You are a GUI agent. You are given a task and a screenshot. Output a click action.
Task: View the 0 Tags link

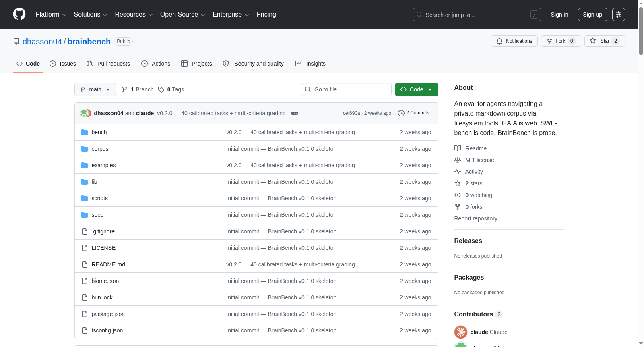[x=171, y=89]
